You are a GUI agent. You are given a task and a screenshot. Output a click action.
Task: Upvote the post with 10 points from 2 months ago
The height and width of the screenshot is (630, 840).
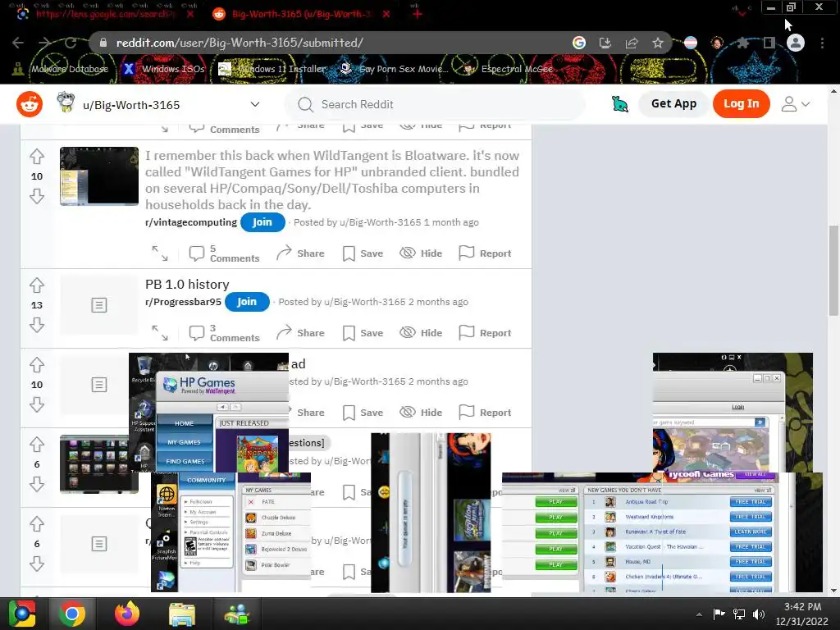tap(37, 365)
